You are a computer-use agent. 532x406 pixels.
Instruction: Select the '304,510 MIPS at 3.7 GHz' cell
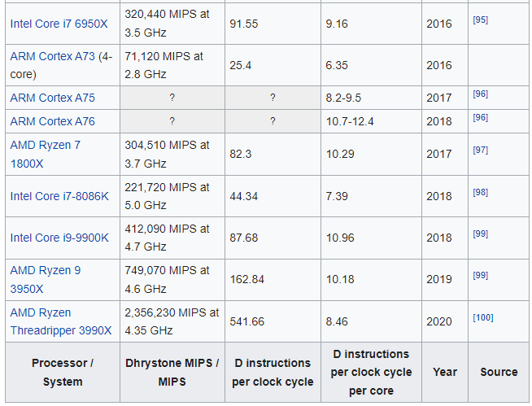172,155
